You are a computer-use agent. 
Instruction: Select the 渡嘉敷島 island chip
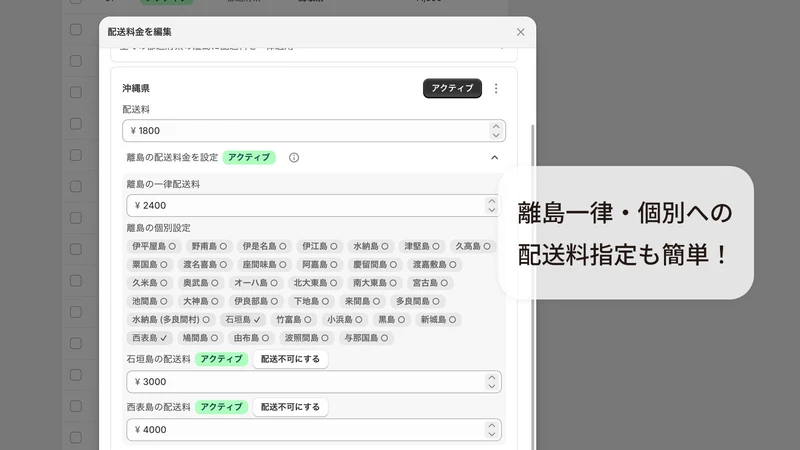tap(434, 265)
